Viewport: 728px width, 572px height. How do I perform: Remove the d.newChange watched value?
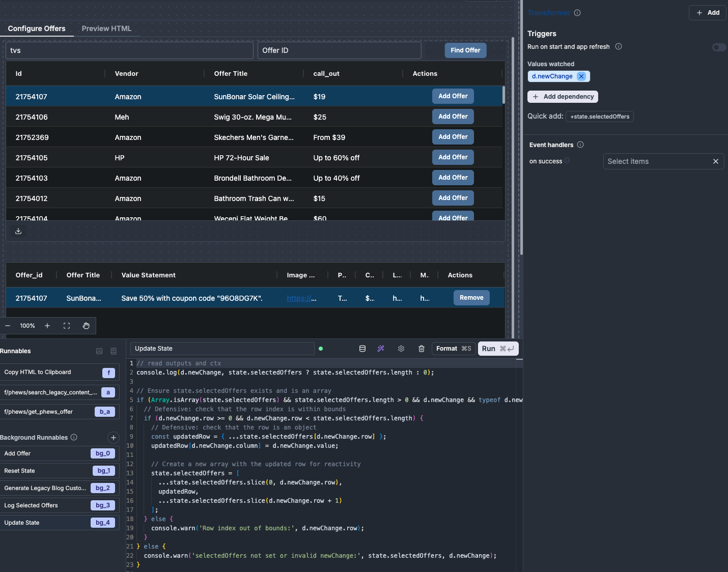[581, 76]
